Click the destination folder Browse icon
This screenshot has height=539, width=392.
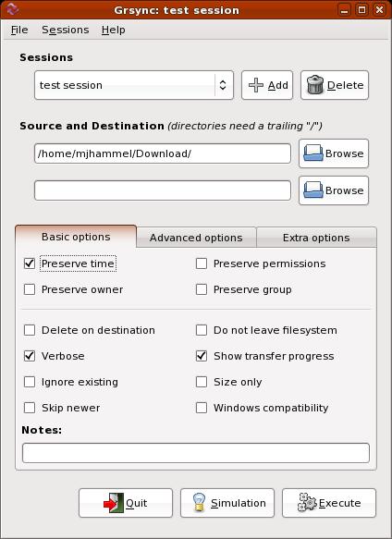coord(312,190)
